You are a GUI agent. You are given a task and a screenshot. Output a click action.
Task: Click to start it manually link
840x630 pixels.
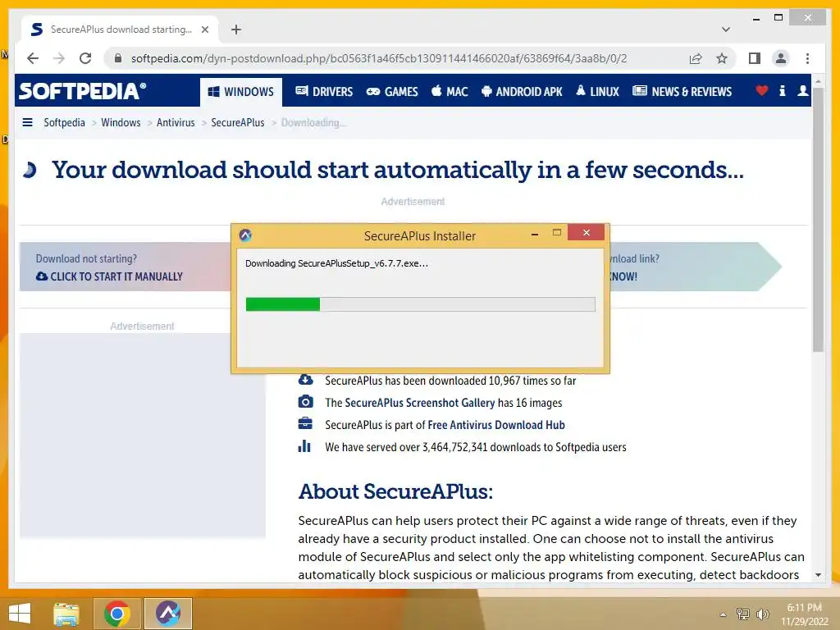116,277
